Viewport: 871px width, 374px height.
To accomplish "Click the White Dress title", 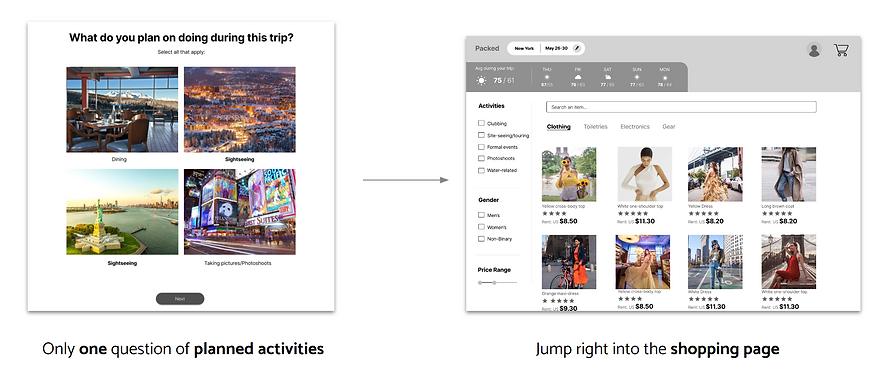I will (x=699, y=291).
